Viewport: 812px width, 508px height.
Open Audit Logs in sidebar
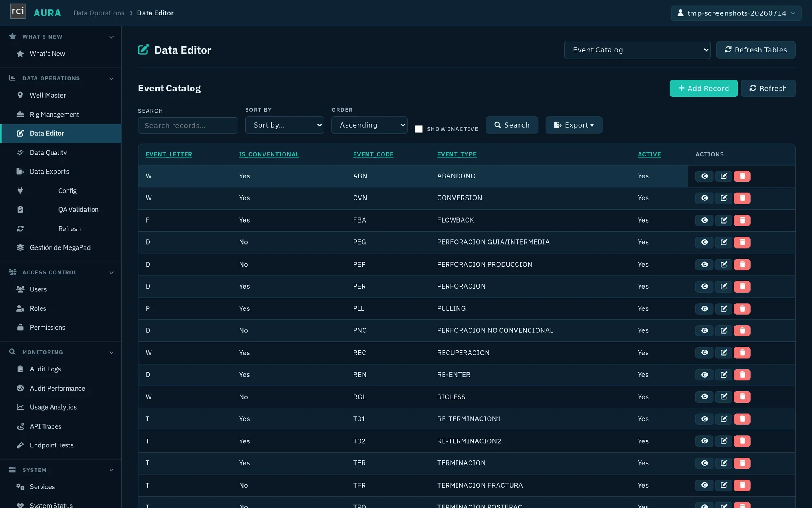coord(61,369)
